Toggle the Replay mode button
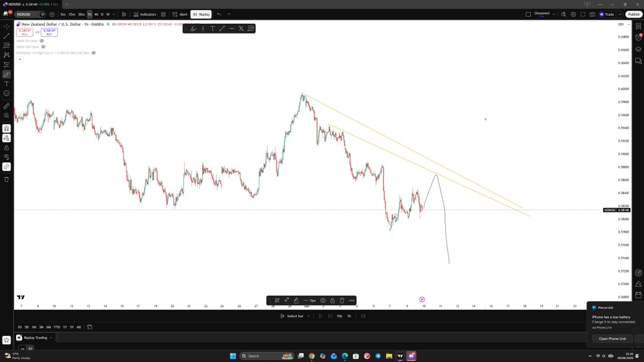Screen dimensions: 644x362 pos(201,14)
